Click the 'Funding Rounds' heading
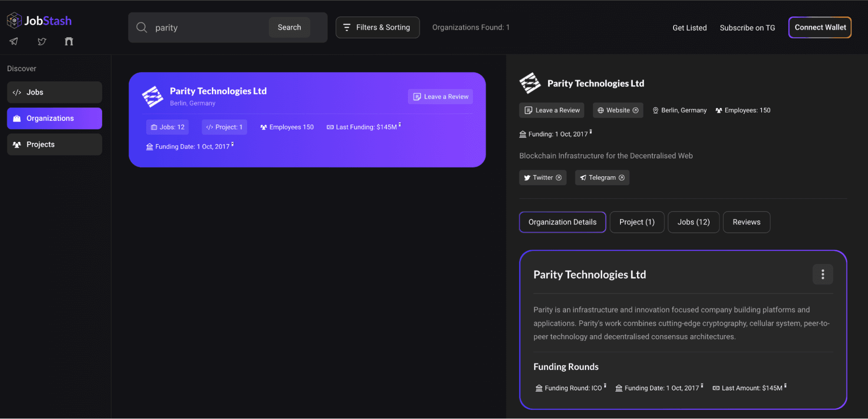The image size is (868, 419). [x=566, y=366]
